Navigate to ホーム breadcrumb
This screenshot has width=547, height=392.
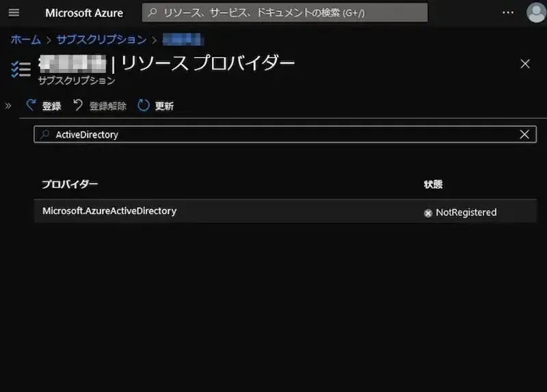pos(25,40)
